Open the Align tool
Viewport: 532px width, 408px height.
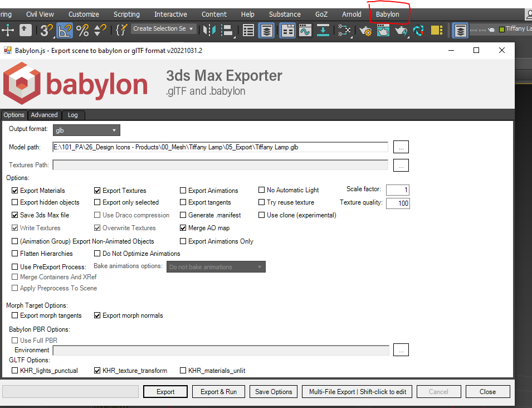(x=227, y=30)
